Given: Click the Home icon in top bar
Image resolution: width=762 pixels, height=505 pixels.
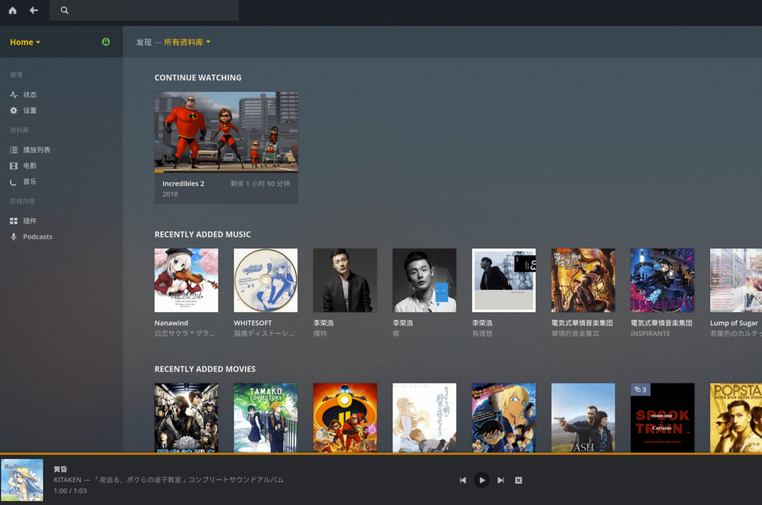Looking at the screenshot, I should click(x=13, y=10).
